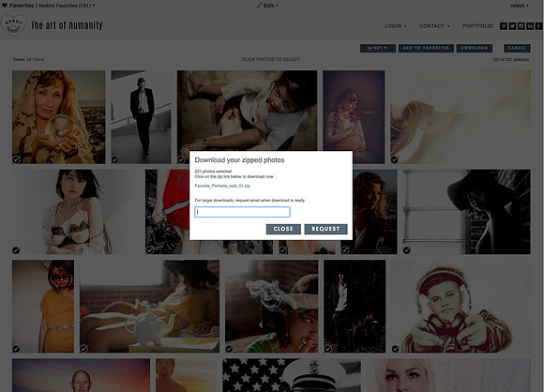Screen dimensions: 544x392
Task: Deselect checkmark on woman with crystal ball photo
Action: (x=16, y=159)
